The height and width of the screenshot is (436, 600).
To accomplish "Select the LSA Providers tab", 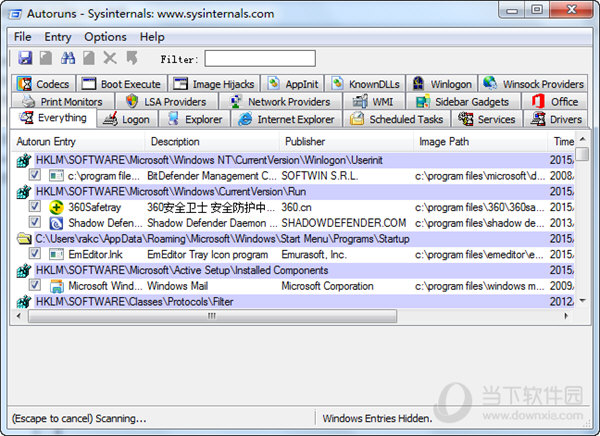I will click(x=166, y=101).
